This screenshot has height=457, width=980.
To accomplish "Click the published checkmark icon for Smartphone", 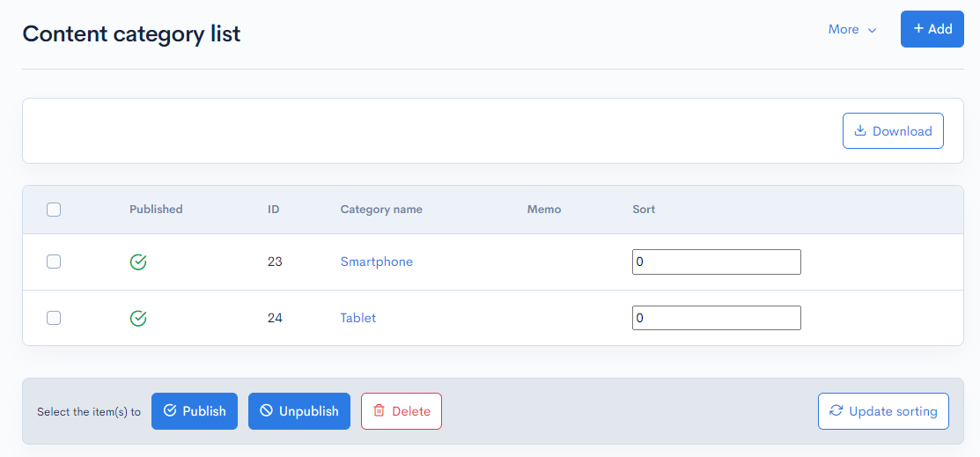I will click(x=138, y=262).
